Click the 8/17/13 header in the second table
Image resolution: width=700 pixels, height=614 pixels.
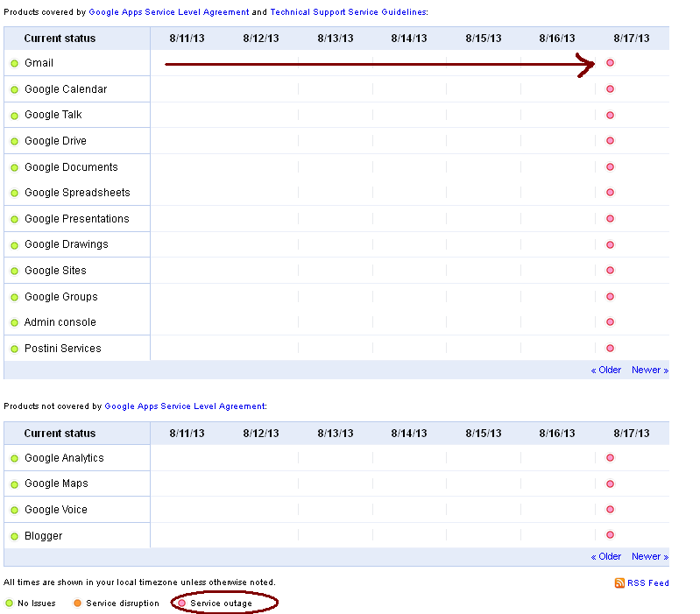point(632,434)
